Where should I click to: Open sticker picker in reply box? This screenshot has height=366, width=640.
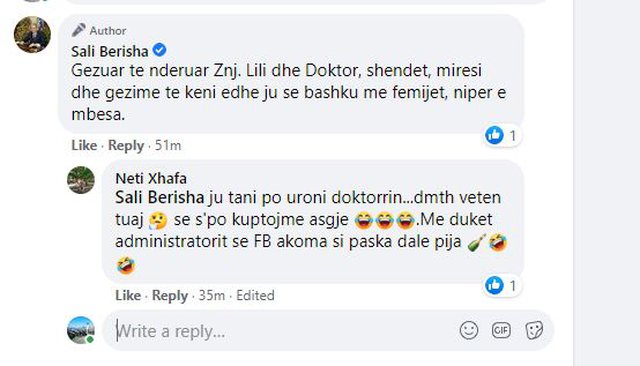534,330
